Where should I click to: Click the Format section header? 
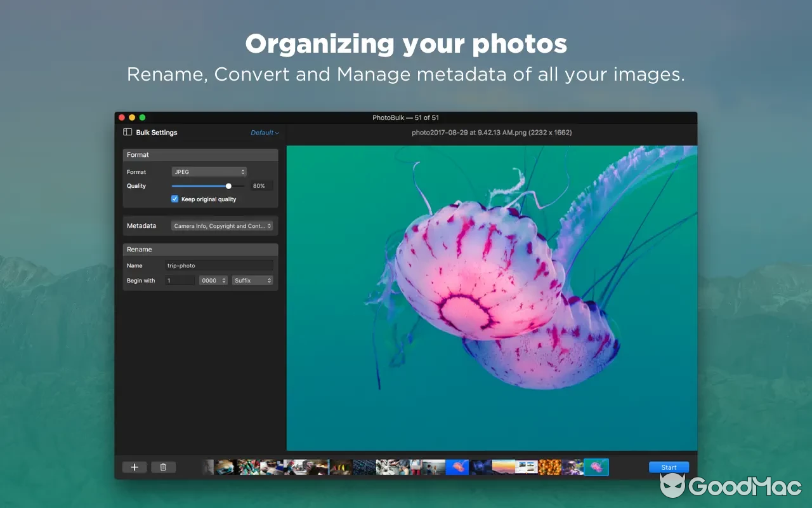click(138, 154)
